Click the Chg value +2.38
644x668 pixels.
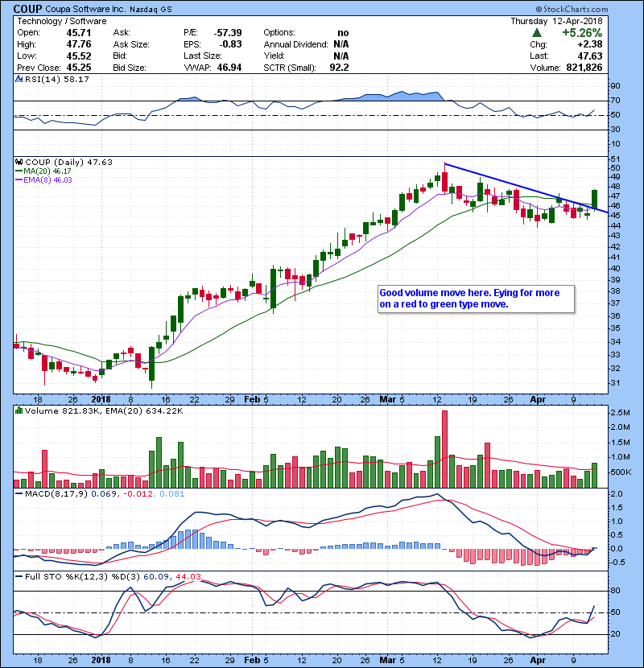tap(590, 44)
